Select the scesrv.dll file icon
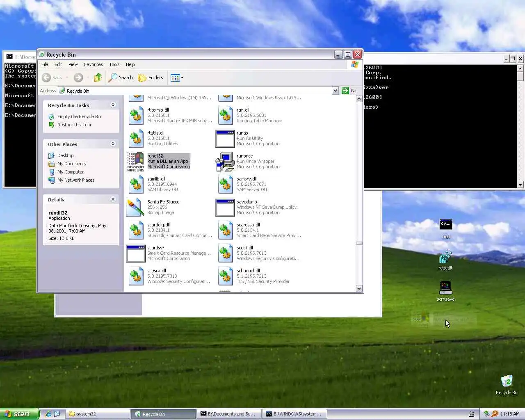 [x=136, y=276]
